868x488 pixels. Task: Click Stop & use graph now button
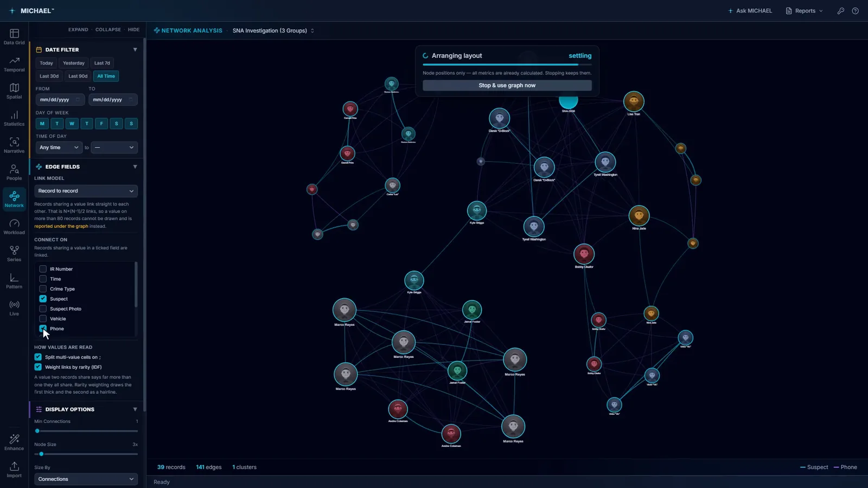(x=507, y=86)
